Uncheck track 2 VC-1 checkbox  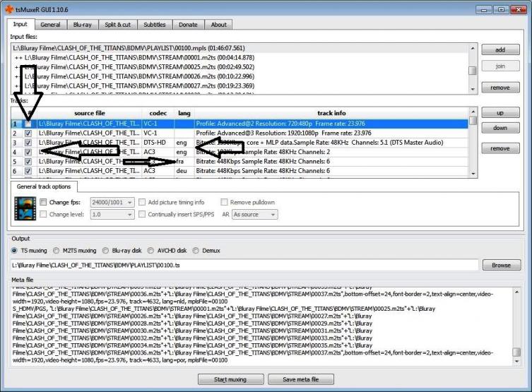click(28, 133)
